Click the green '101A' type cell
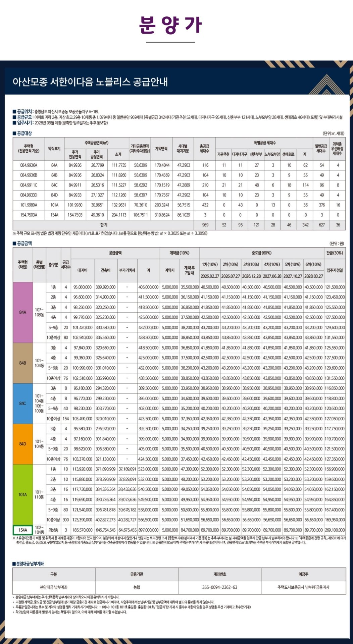353x644 pixels. [x=23, y=495]
